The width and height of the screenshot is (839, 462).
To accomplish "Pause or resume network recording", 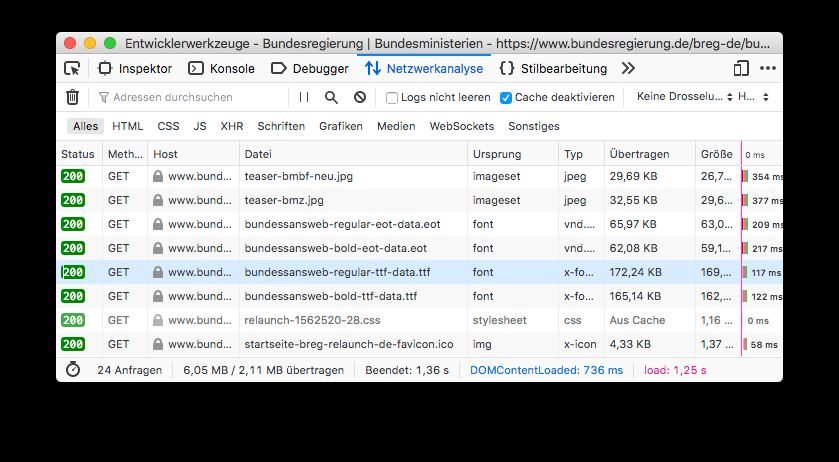I will [x=304, y=97].
